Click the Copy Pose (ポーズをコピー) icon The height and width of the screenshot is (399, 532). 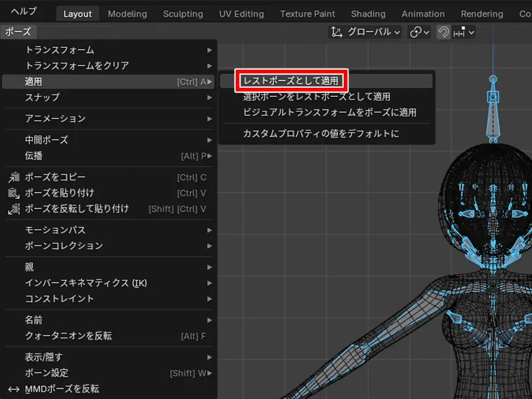point(14,177)
